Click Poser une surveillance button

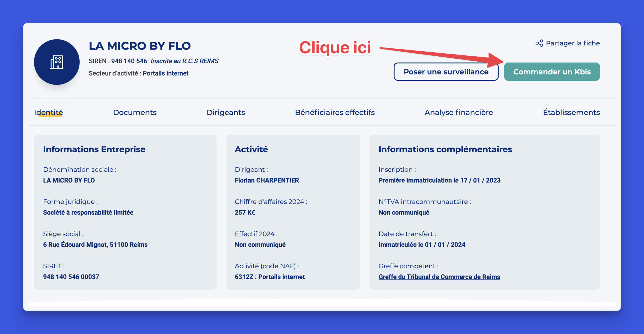click(x=446, y=72)
